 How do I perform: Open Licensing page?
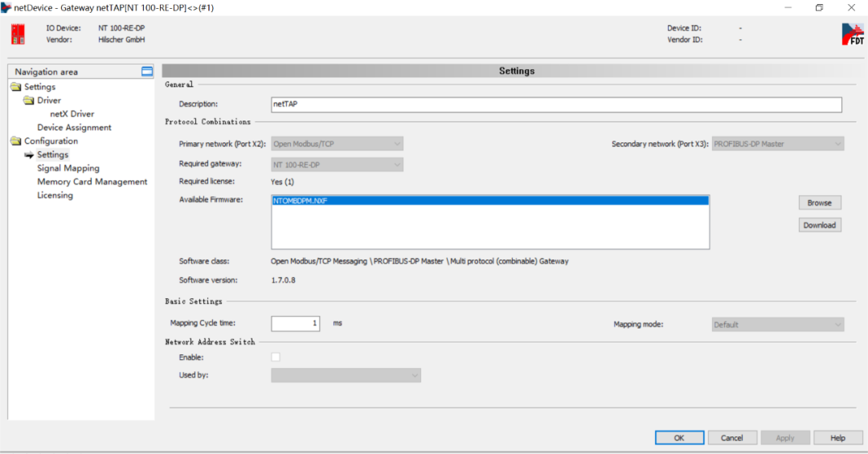click(x=55, y=195)
